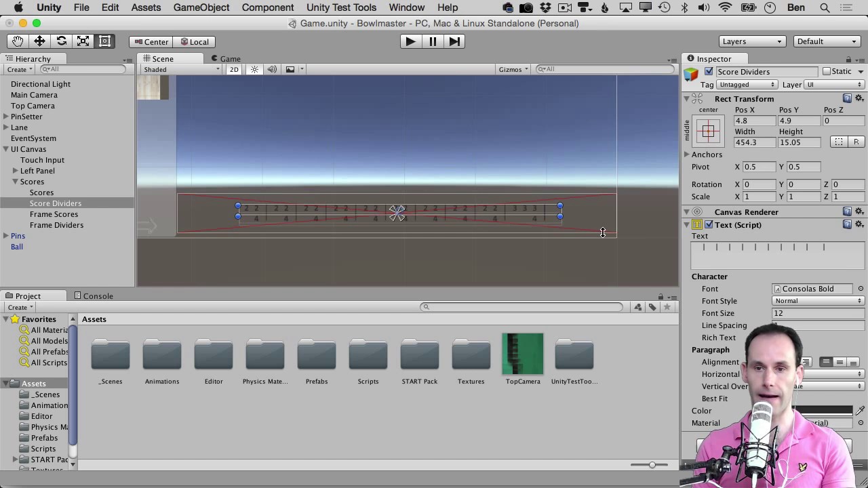The width and height of the screenshot is (868, 488).
Task: Open the Unity Test Tools menu
Action: (x=341, y=7)
